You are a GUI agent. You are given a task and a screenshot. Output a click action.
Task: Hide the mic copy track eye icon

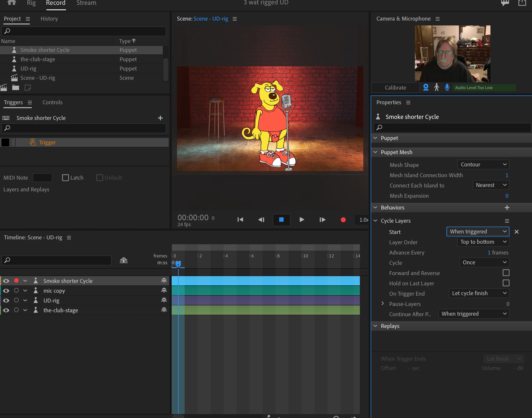click(x=6, y=291)
